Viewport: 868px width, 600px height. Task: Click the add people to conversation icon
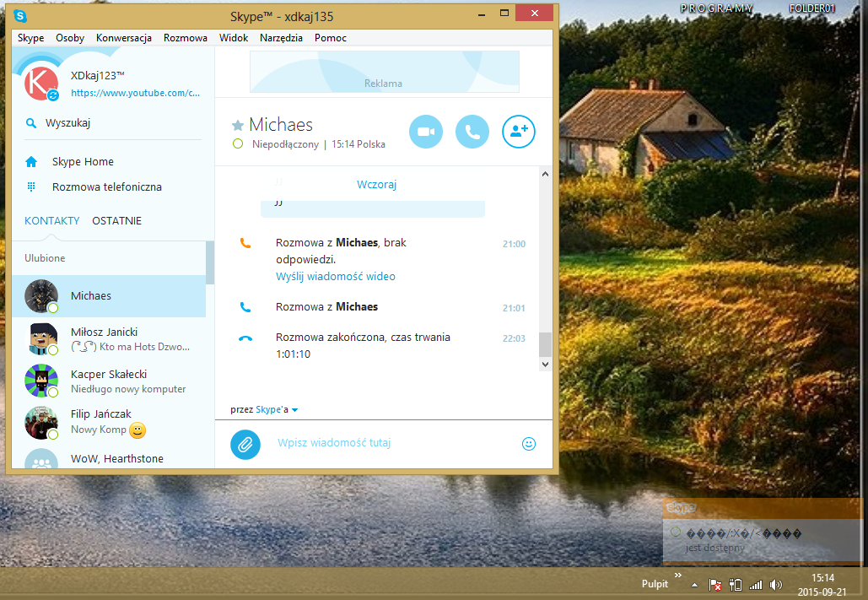click(x=519, y=132)
